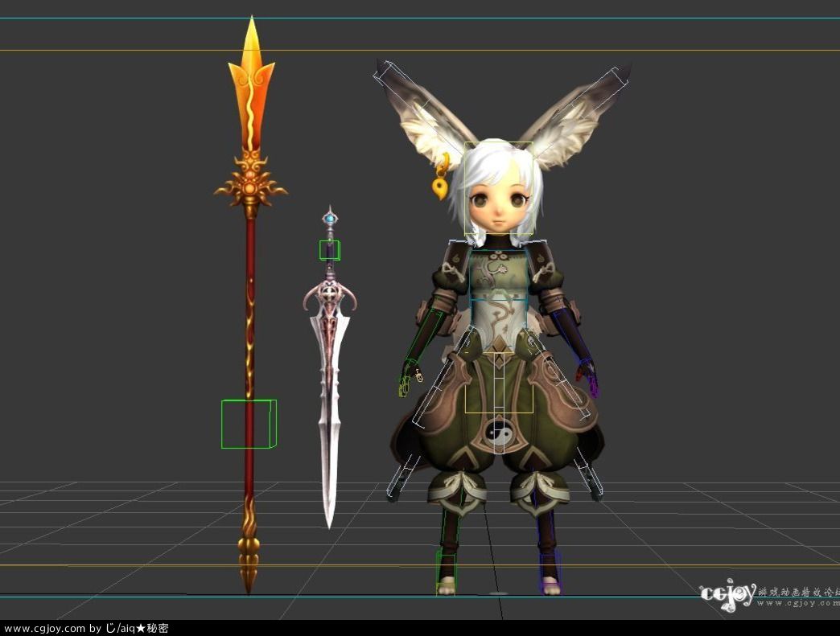Viewport: 840px width, 636px height.
Task: Select the blue forearm bone on the character's arm
Action: 572,336
